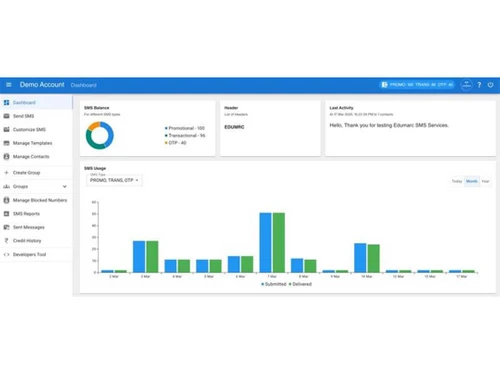Open Manage Templates menu item
The width and height of the screenshot is (500, 375).
coord(36,143)
